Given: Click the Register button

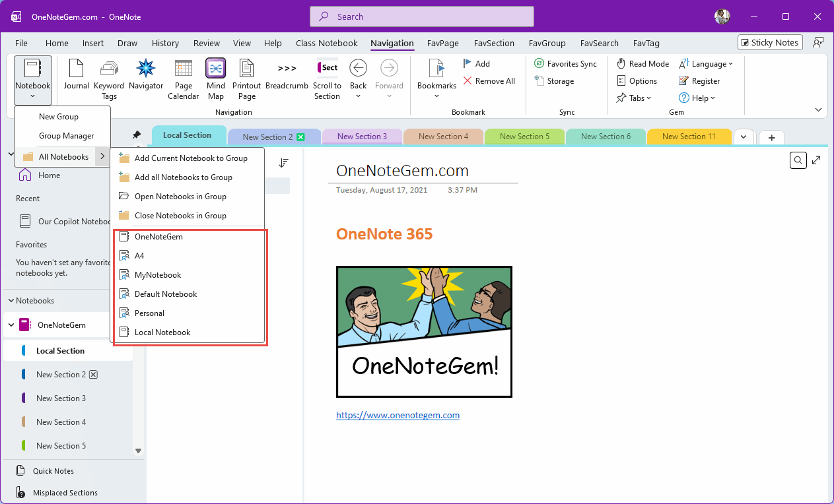Looking at the screenshot, I should [699, 81].
